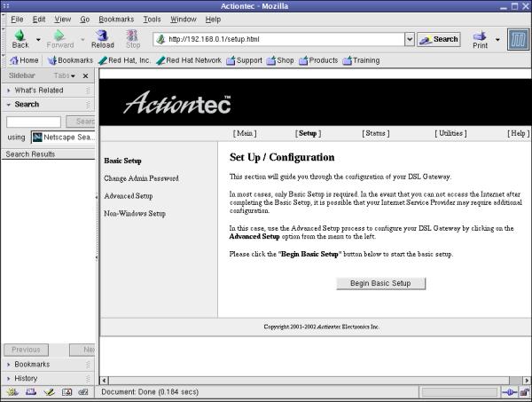Open the View menu
Viewport: 532px width, 402px height.
click(x=63, y=20)
